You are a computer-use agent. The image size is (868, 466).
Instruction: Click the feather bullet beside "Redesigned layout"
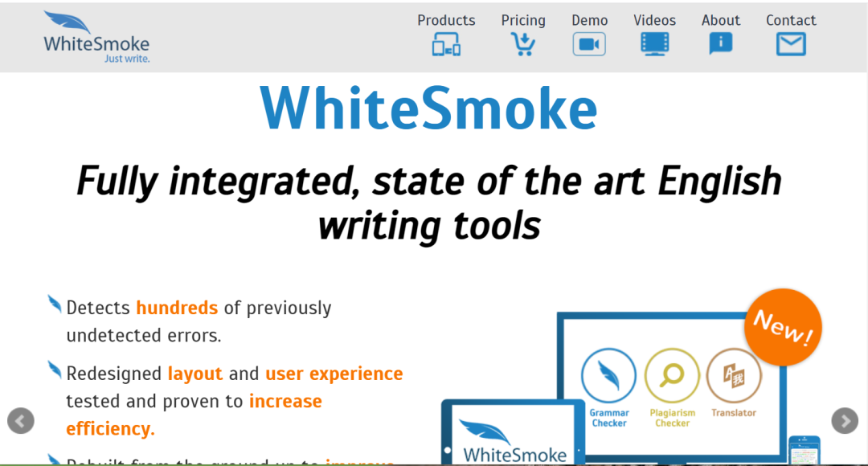tap(55, 370)
